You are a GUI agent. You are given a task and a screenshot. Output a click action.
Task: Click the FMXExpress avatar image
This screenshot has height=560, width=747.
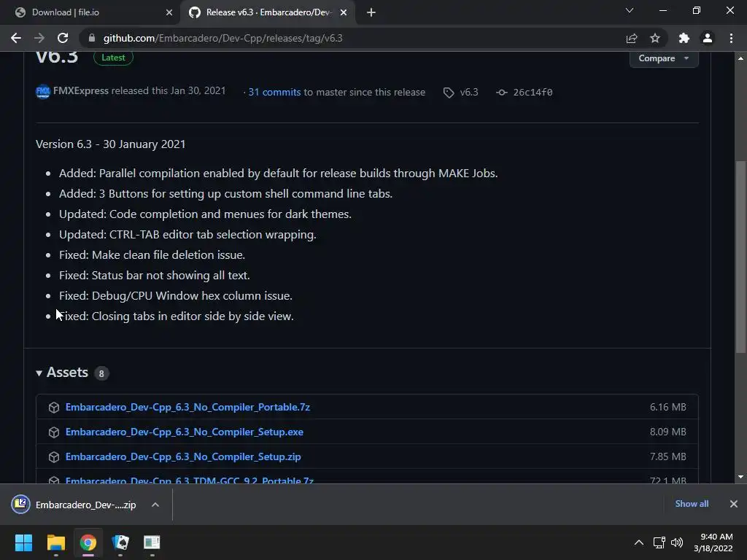43,91
